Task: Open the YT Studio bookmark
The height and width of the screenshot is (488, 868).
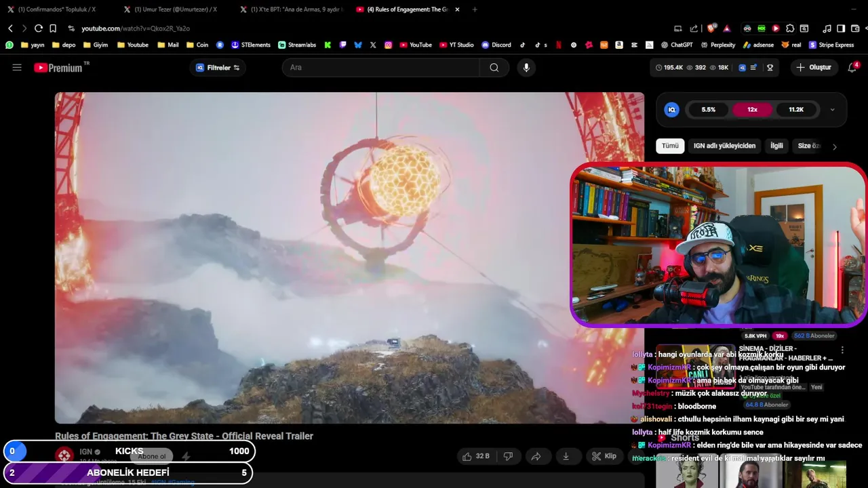Action: tap(456, 45)
